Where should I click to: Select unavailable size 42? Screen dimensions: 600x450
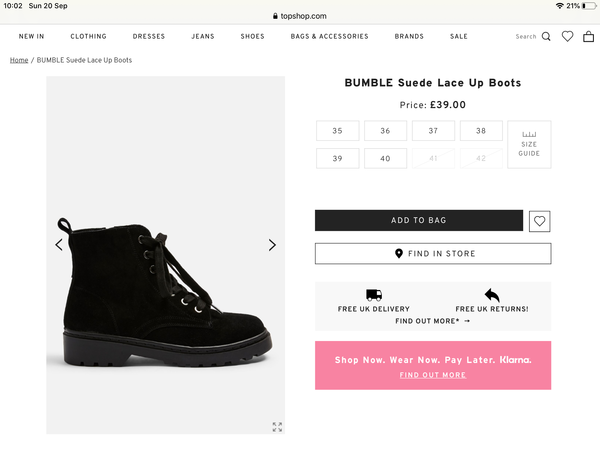pos(481,158)
